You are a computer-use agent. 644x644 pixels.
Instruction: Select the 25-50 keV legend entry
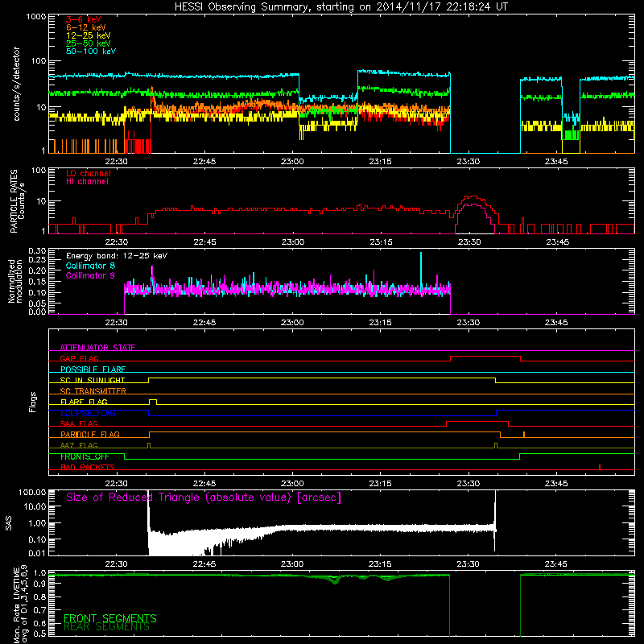89,43
